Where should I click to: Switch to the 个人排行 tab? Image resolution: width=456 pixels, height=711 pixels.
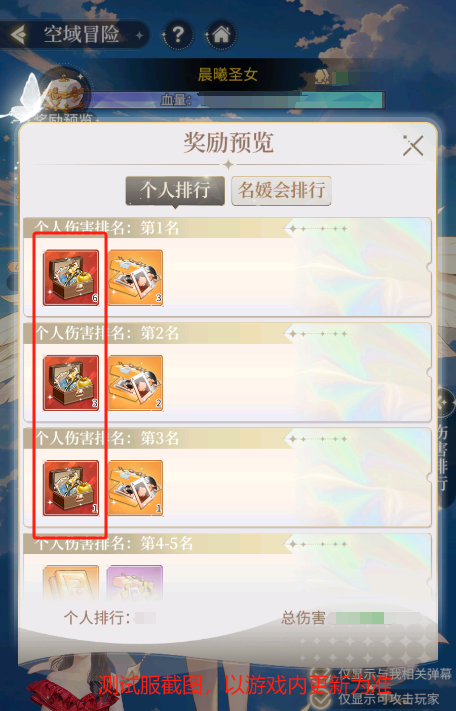click(175, 190)
